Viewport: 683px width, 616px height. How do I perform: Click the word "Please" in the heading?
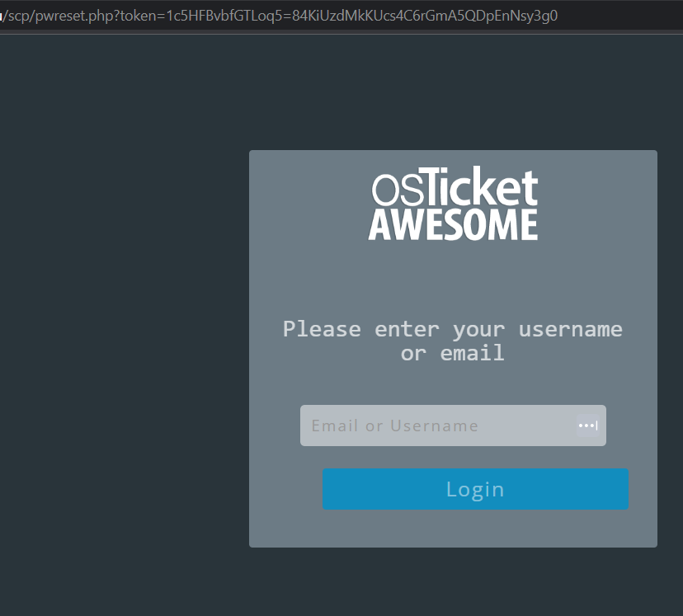[322, 329]
